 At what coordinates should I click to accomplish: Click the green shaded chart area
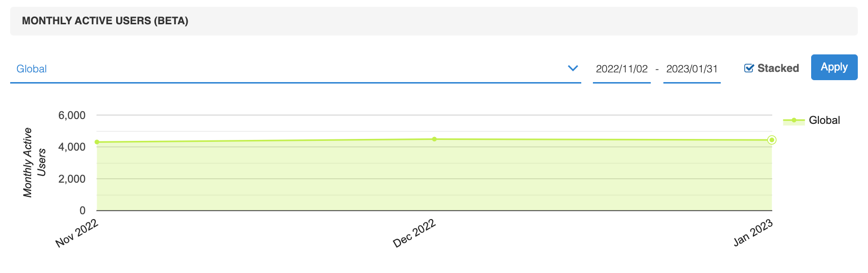pos(434,176)
